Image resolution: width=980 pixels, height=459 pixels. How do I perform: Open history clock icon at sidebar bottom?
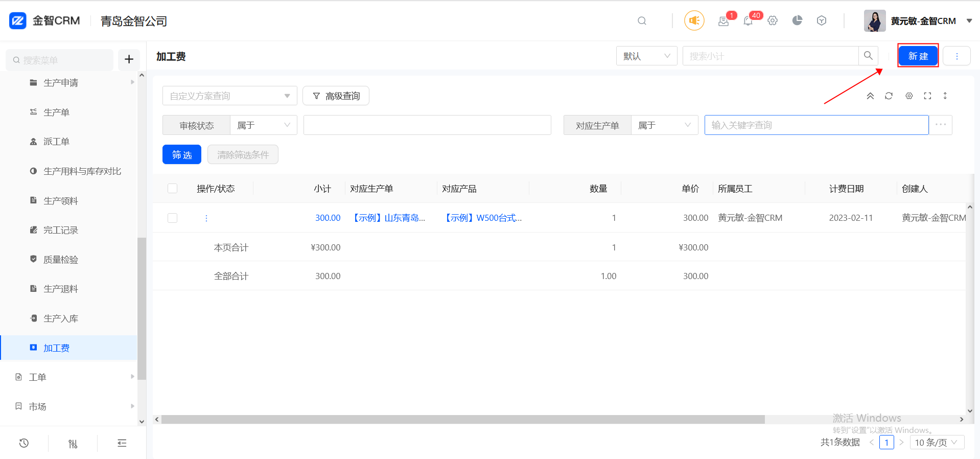24,443
